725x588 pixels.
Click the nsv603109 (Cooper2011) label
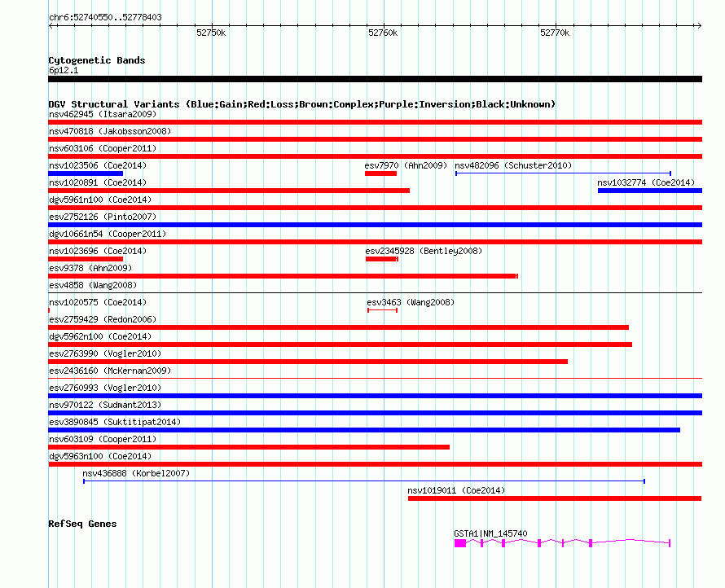(103, 439)
